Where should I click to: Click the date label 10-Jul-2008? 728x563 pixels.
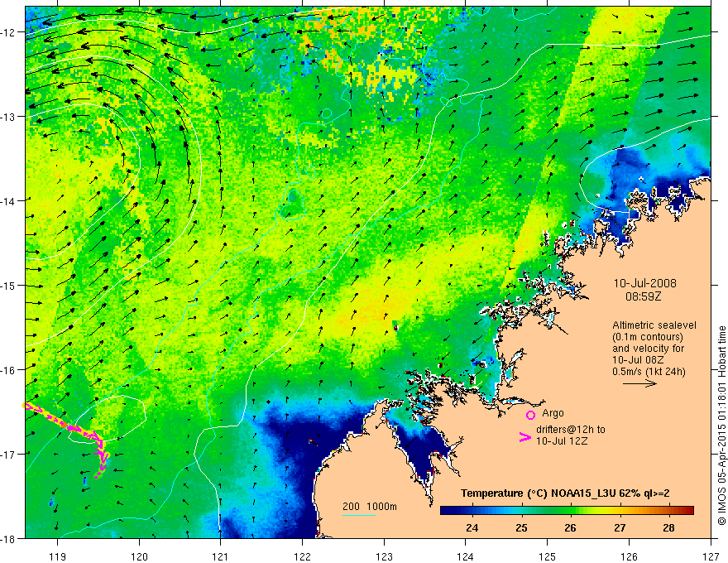point(645,283)
